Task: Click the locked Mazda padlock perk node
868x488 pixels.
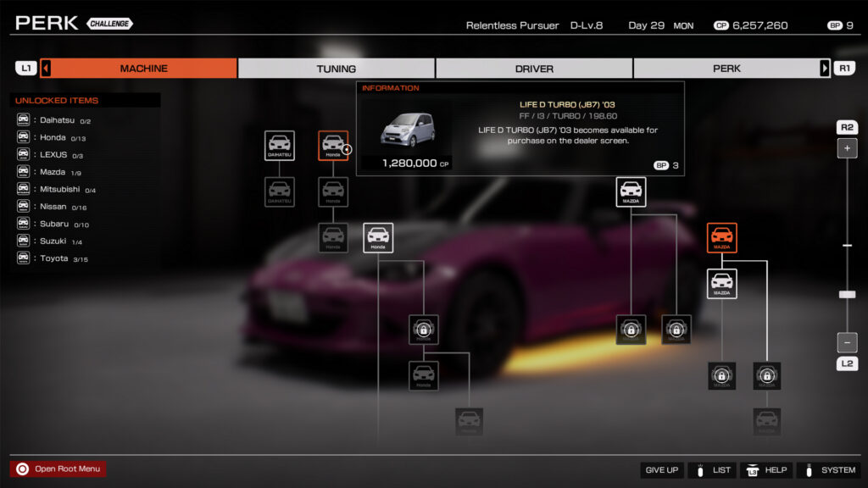Action: pyautogui.click(x=631, y=330)
